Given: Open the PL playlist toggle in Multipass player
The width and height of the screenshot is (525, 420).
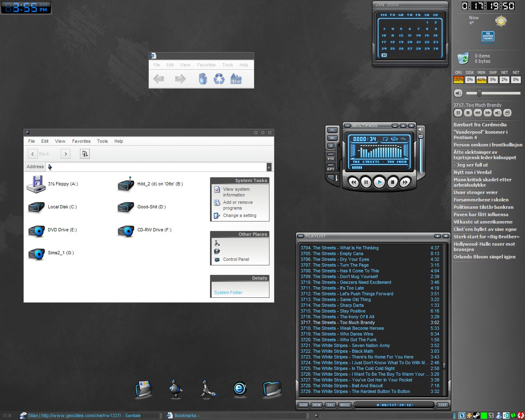Looking at the screenshot, I should click(332, 130).
